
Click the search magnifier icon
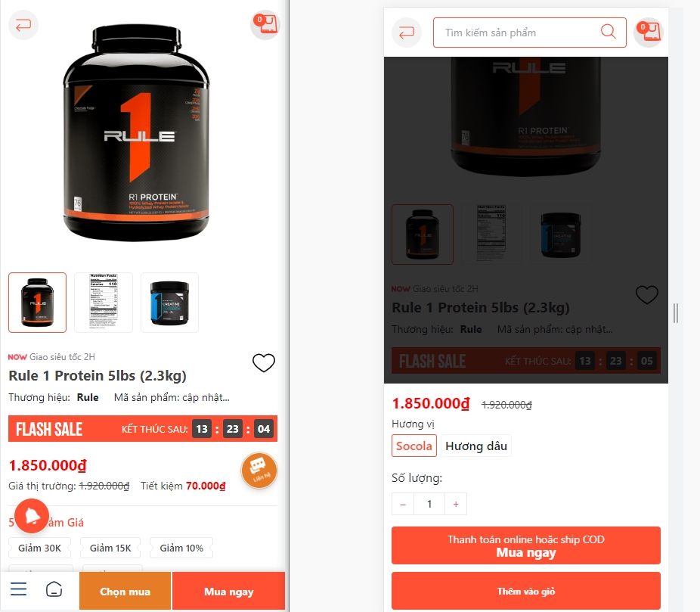pos(608,32)
